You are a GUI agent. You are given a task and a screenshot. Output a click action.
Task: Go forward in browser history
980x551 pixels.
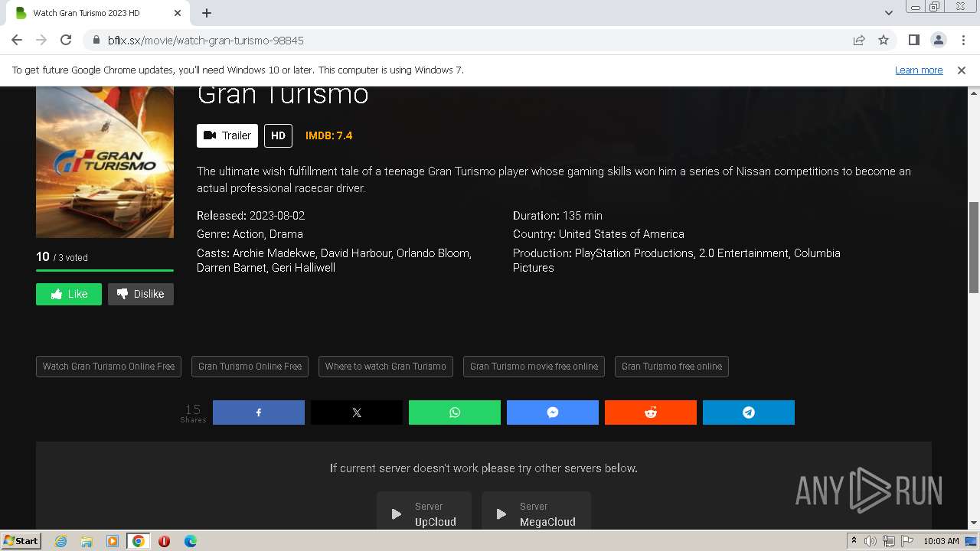click(x=41, y=40)
